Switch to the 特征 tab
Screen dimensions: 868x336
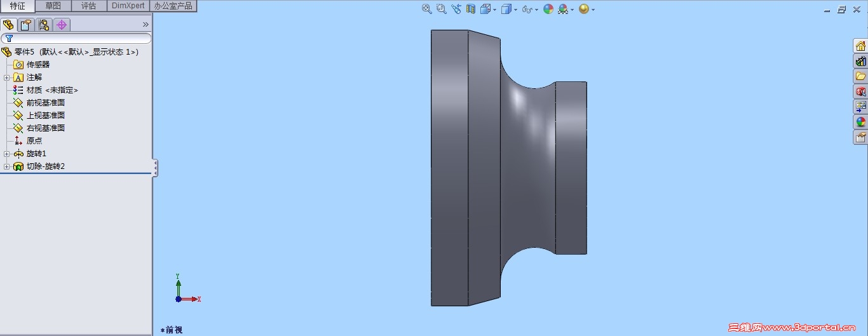[x=17, y=6]
